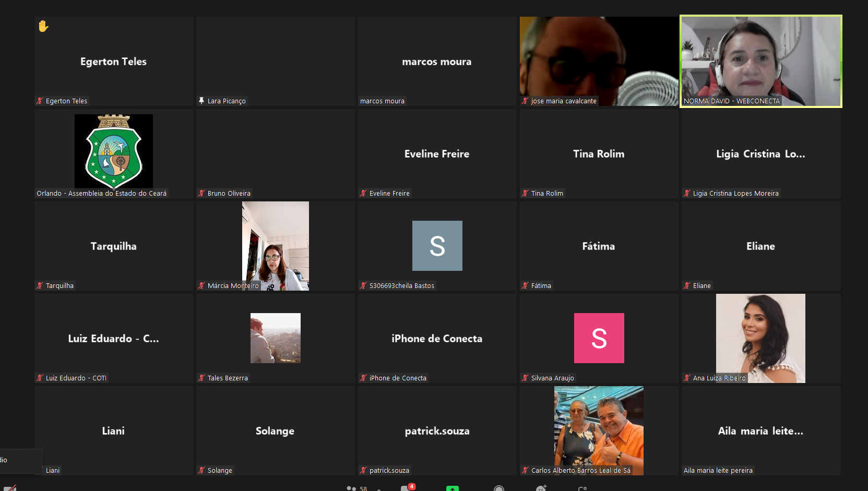868x491 pixels.
Task: Open the Participants panel icon
Action: pyautogui.click(x=351, y=488)
